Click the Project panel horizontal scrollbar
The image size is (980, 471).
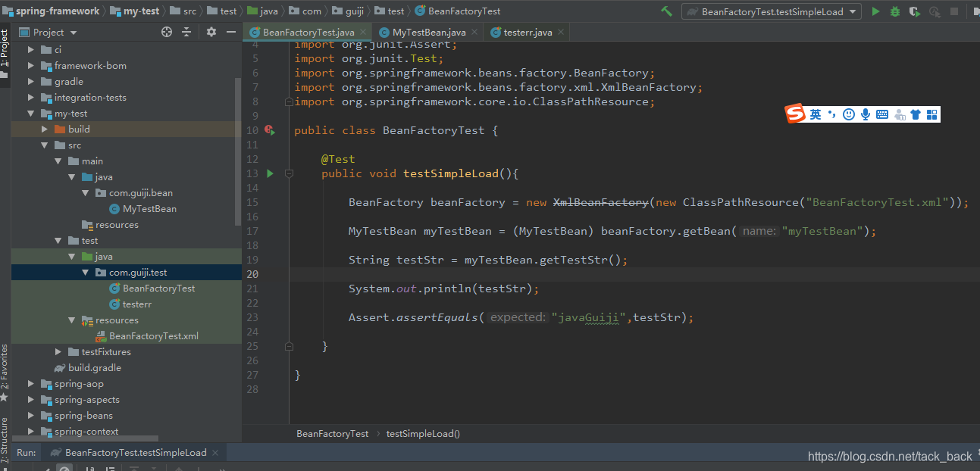point(85,438)
